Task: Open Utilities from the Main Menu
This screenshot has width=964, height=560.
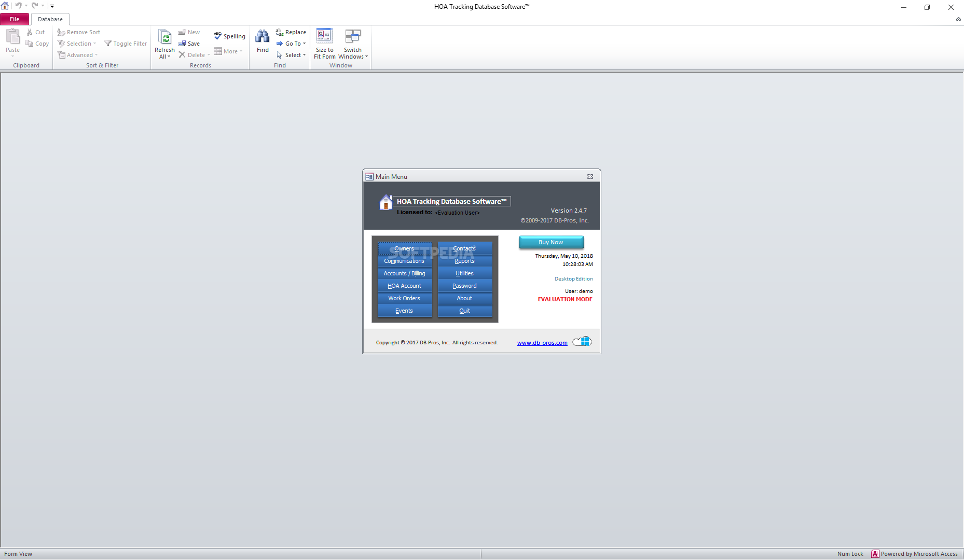Action: 464,273
